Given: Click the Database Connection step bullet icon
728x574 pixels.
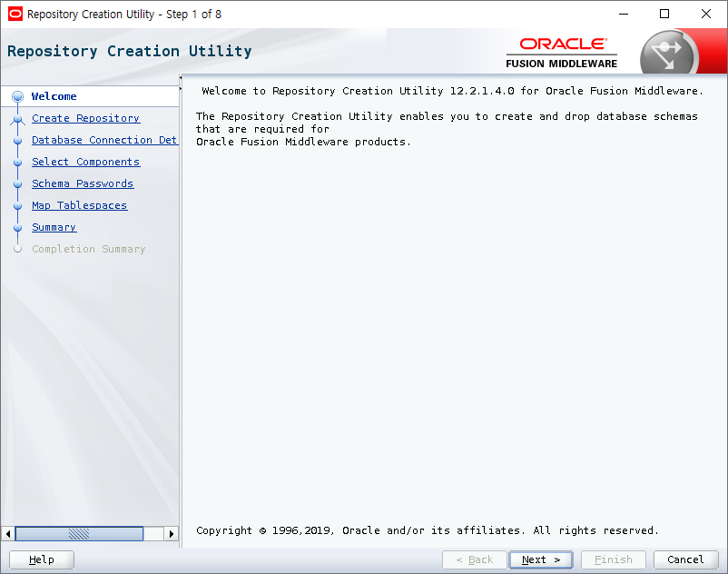Looking at the screenshot, I should point(17,141).
